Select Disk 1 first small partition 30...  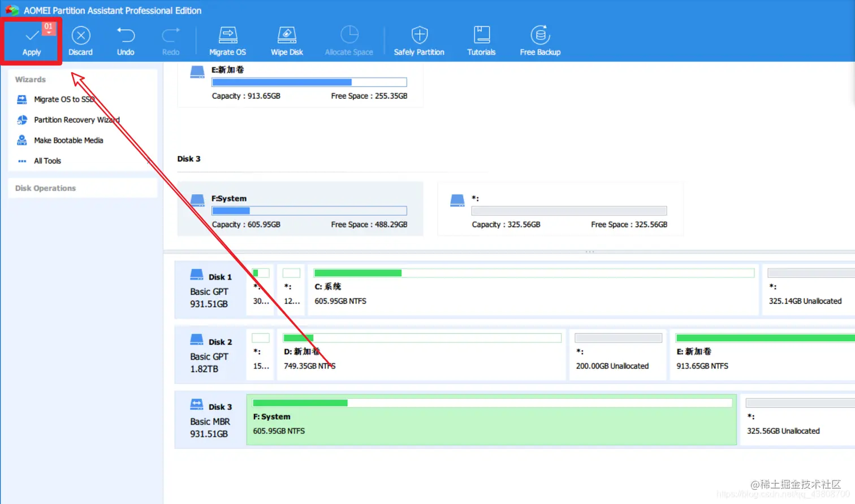tap(261, 289)
